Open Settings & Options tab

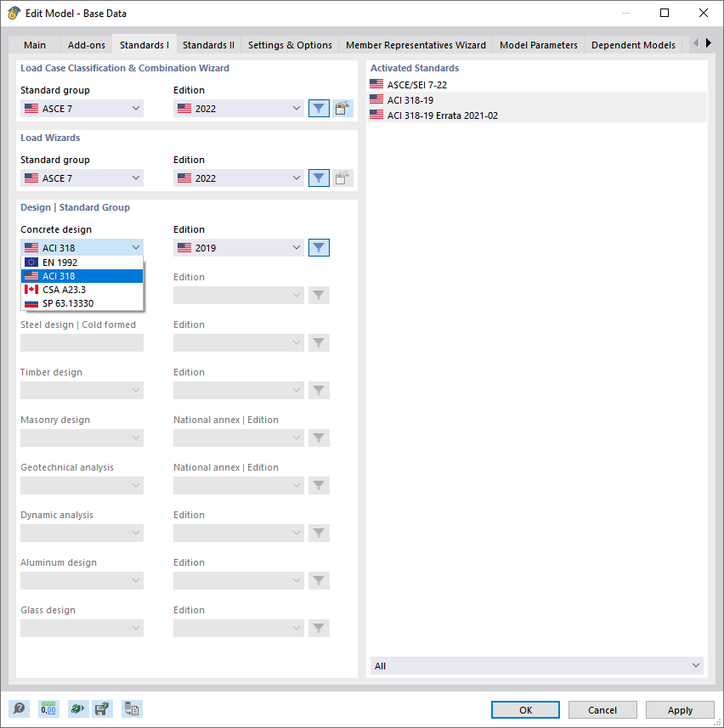tap(290, 45)
